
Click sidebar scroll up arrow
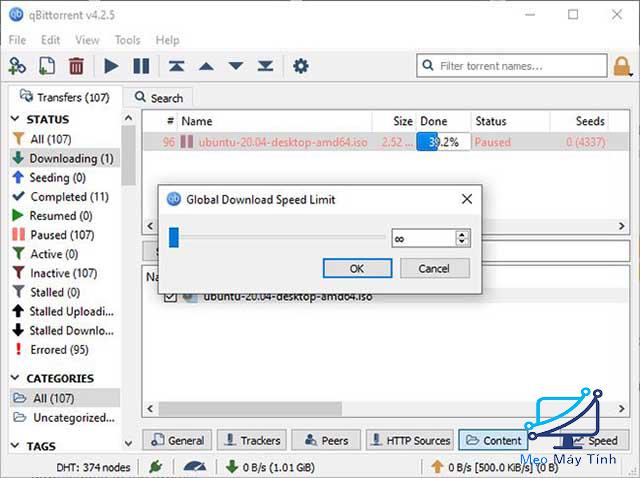click(128, 118)
